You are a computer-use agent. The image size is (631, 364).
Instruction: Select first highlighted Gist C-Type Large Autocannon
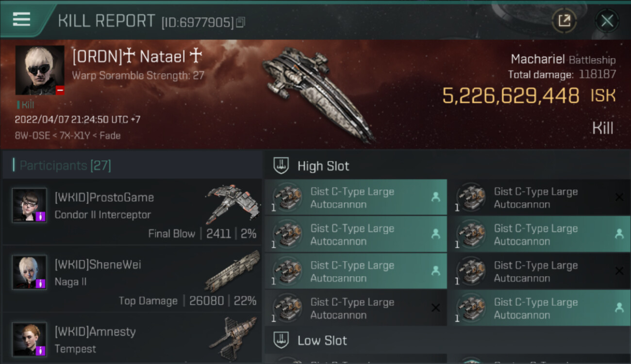click(x=356, y=198)
